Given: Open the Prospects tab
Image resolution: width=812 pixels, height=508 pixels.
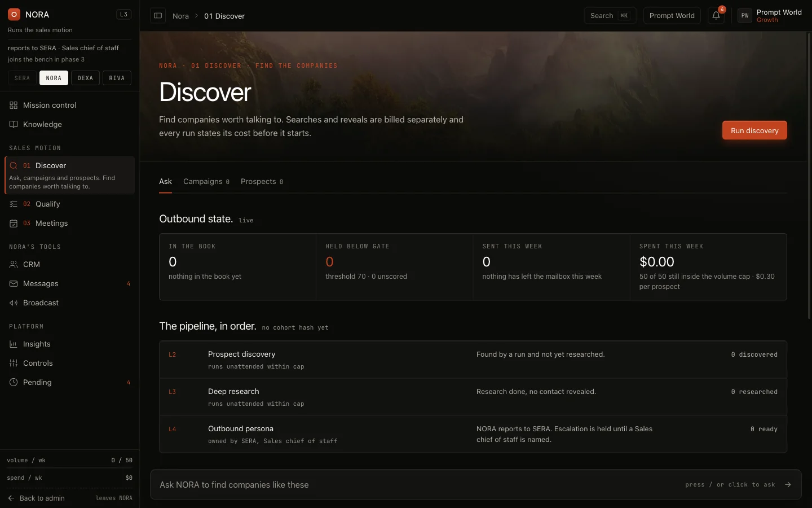Looking at the screenshot, I should pos(262,182).
